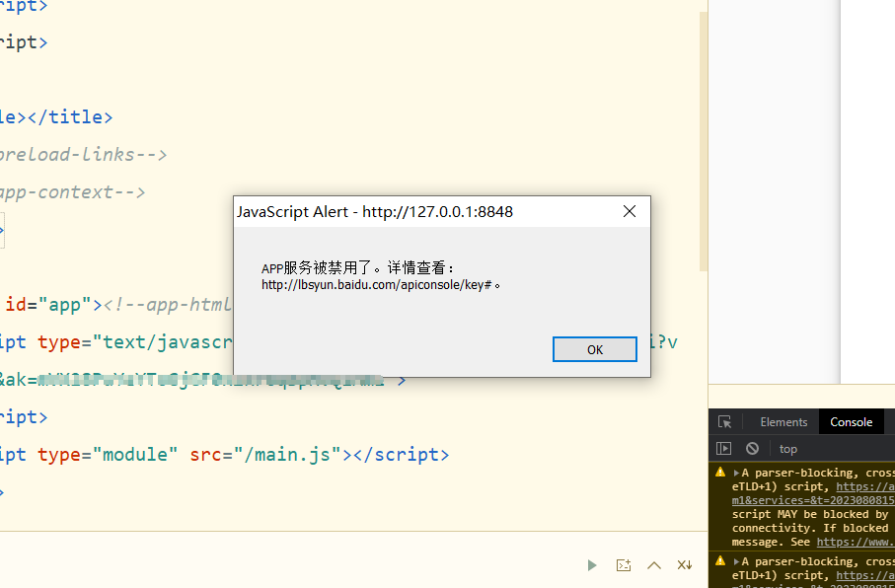Click the 'http://lbsyun.baidu.com/apiconsole/key#' text in alert
895x588 pixels.
(x=377, y=284)
